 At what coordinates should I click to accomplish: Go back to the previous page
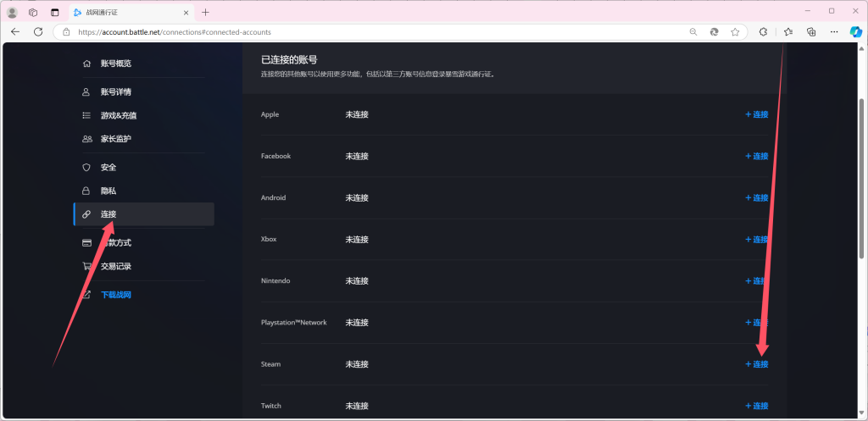[15, 32]
